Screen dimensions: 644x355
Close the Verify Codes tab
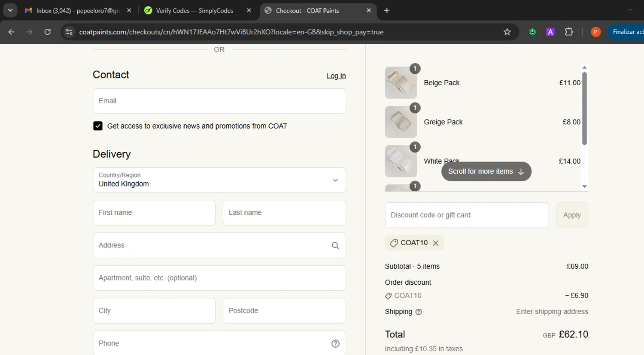[x=249, y=10]
